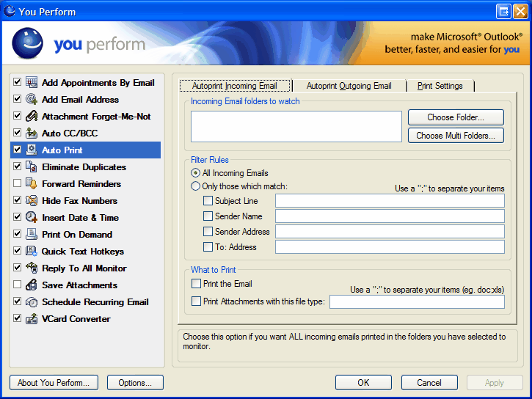The height and width of the screenshot is (399, 532).
Task: Open the Print Settings tab
Action: pos(440,86)
